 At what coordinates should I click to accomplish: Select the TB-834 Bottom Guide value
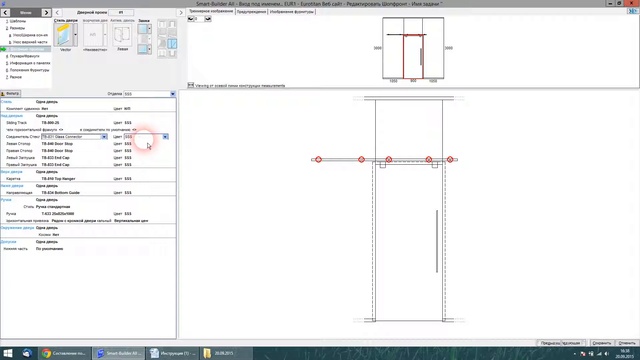point(60,193)
